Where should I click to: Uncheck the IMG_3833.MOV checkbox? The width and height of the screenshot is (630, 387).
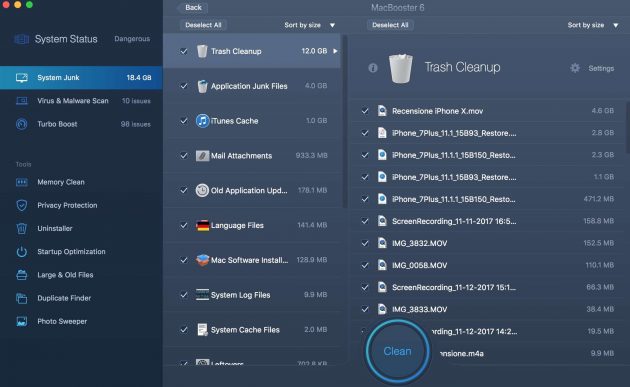365,309
